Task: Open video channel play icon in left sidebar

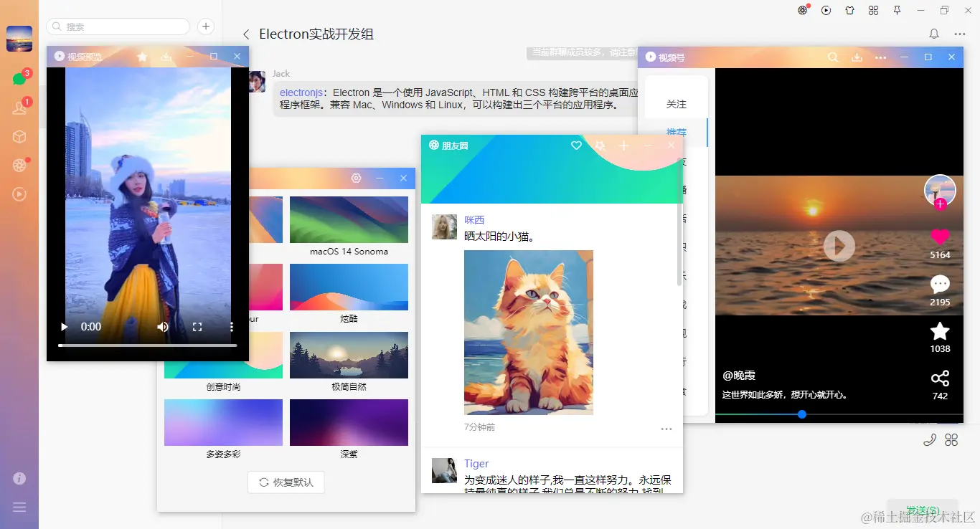Action: pyautogui.click(x=19, y=194)
